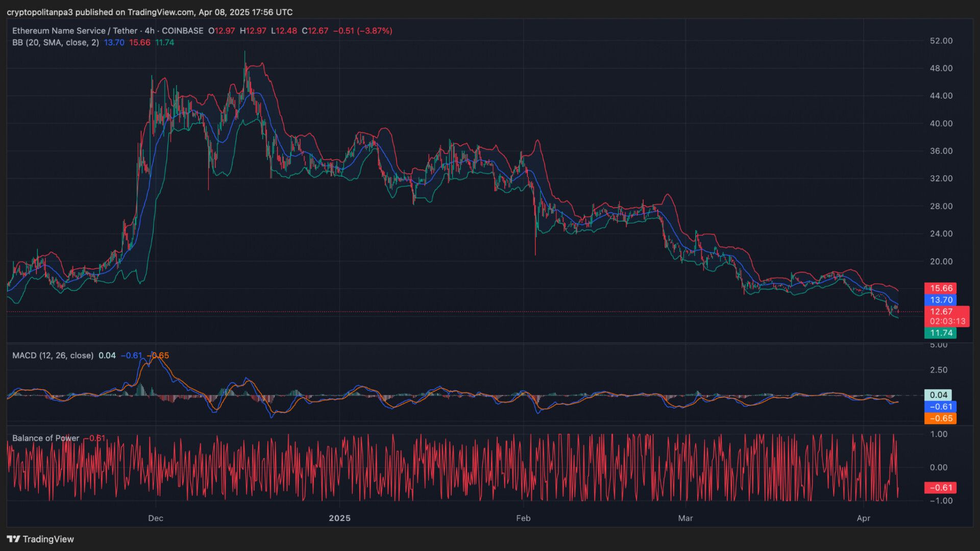
Task: Click the Apr label on time axis
Action: [x=863, y=518]
